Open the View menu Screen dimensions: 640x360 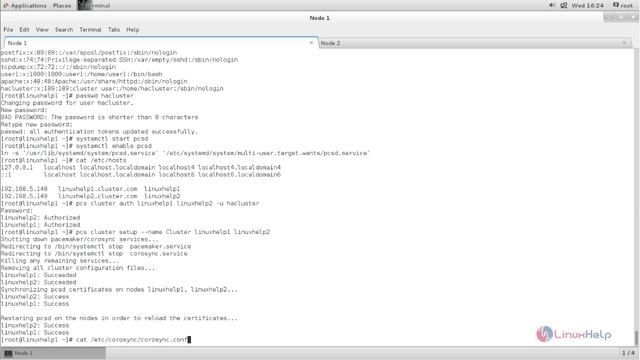42,30
